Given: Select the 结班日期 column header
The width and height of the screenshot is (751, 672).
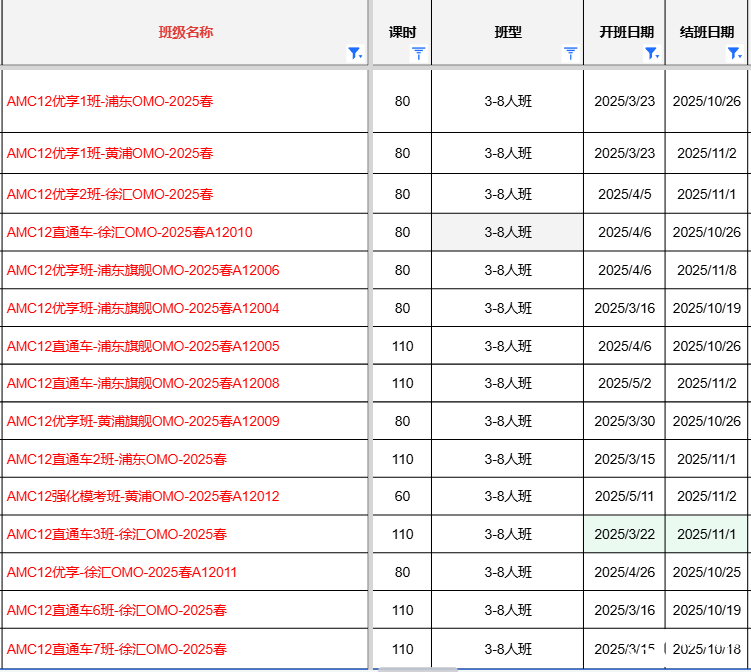Looking at the screenshot, I should pos(707,32).
